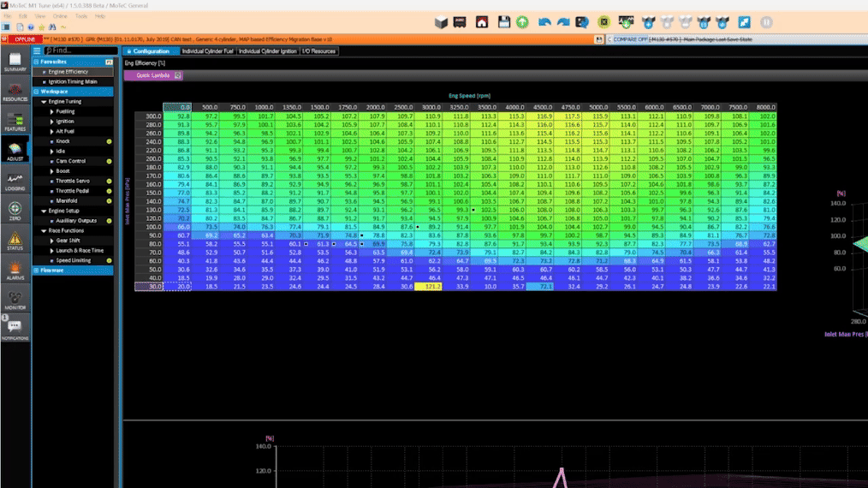Switch to the I/O Resources tab
868x488 pixels.
pos(318,51)
